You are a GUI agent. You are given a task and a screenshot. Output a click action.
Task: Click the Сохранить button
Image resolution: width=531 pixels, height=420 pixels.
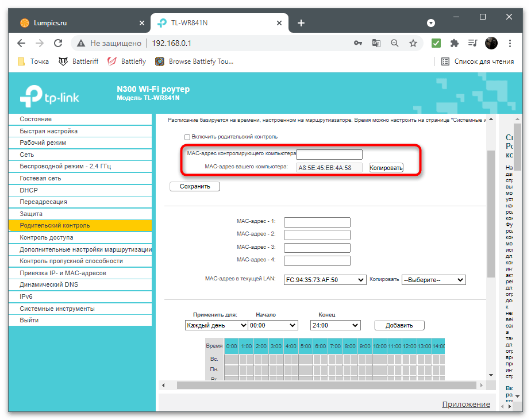pyautogui.click(x=195, y=186)
